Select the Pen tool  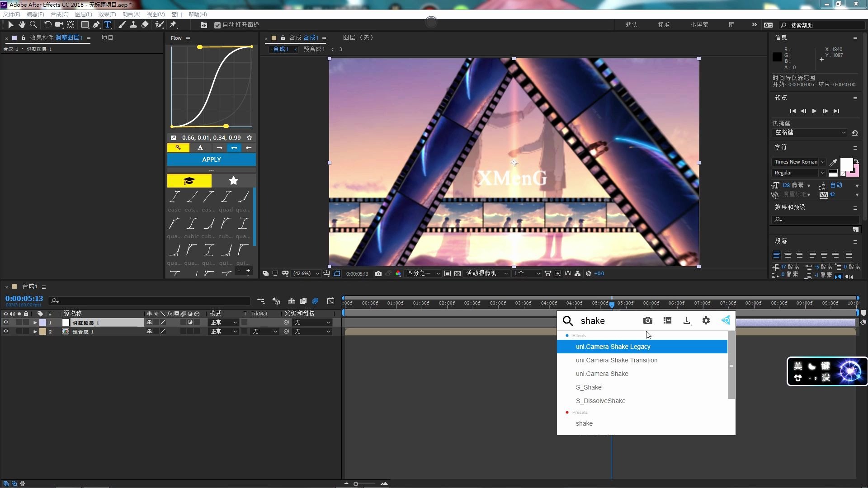[x=96, y=25]
